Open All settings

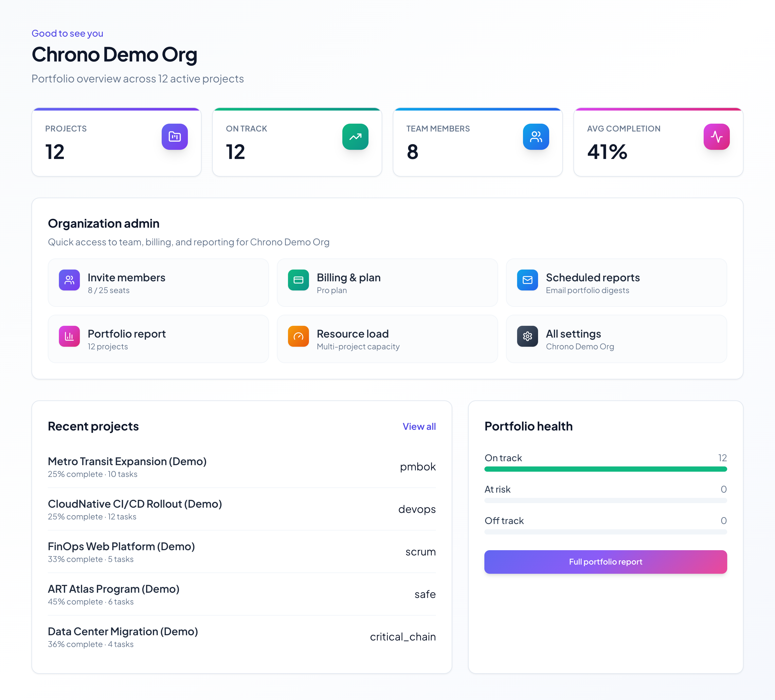(616, 339)
